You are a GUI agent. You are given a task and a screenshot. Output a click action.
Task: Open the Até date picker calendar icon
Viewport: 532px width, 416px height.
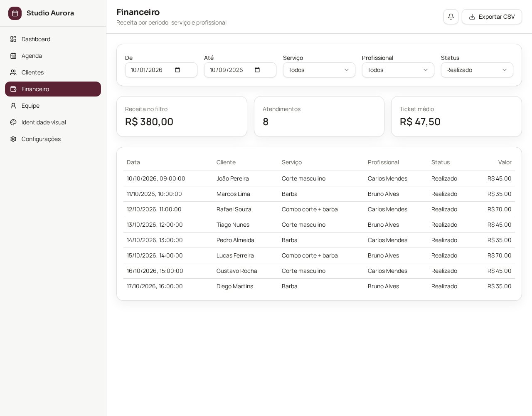[x=257, y=70]
